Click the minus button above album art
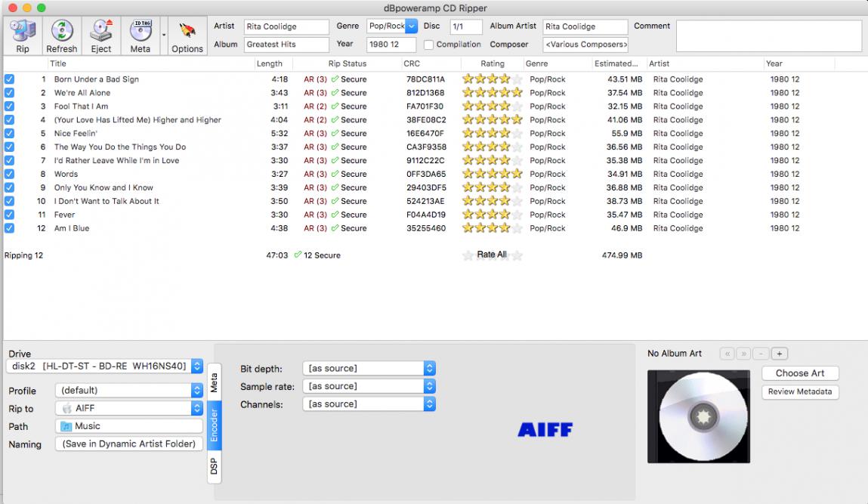This screenshot has height=504, width=868. [x=761, y=354]
